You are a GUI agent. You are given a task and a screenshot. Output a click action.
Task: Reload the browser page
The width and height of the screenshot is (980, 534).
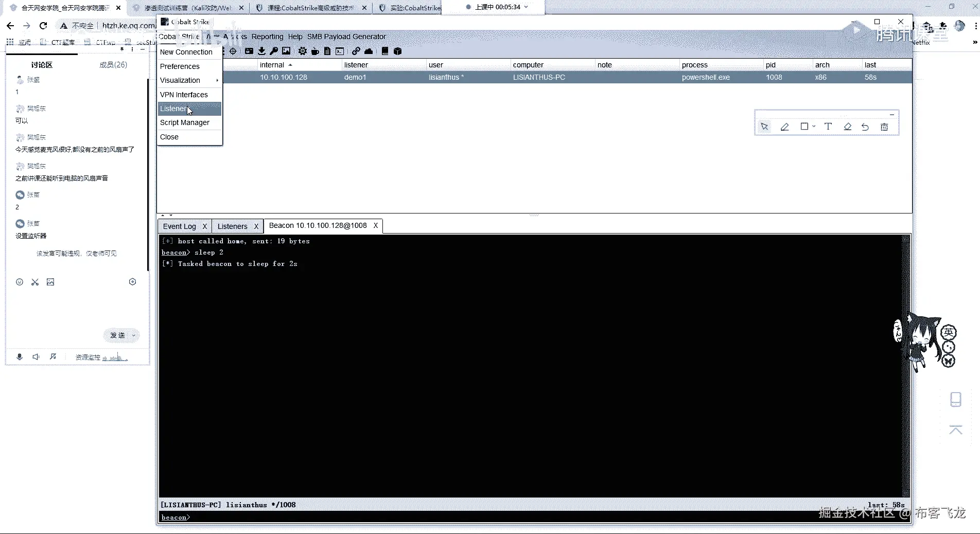point(43,26)
